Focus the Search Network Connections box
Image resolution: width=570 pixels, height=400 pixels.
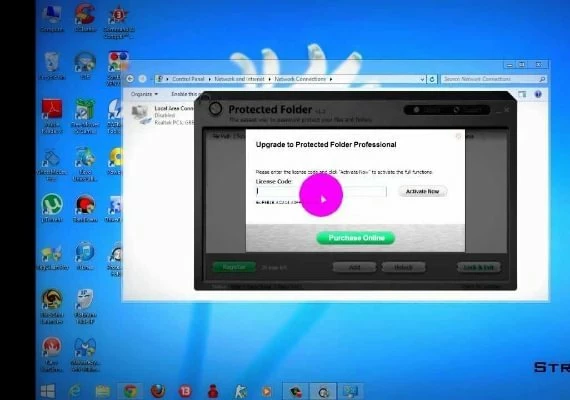click(x=493, y=79)
